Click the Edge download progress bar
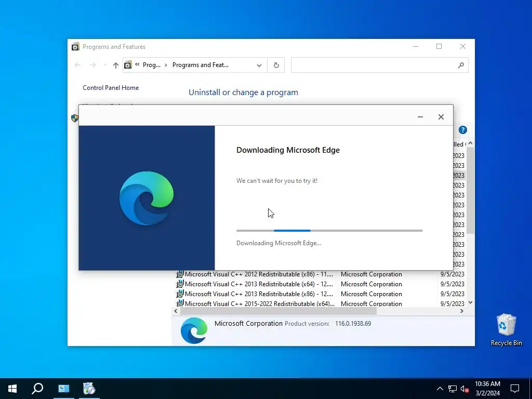The height and width of the screenshot is (399, 532). coord(329,231)
